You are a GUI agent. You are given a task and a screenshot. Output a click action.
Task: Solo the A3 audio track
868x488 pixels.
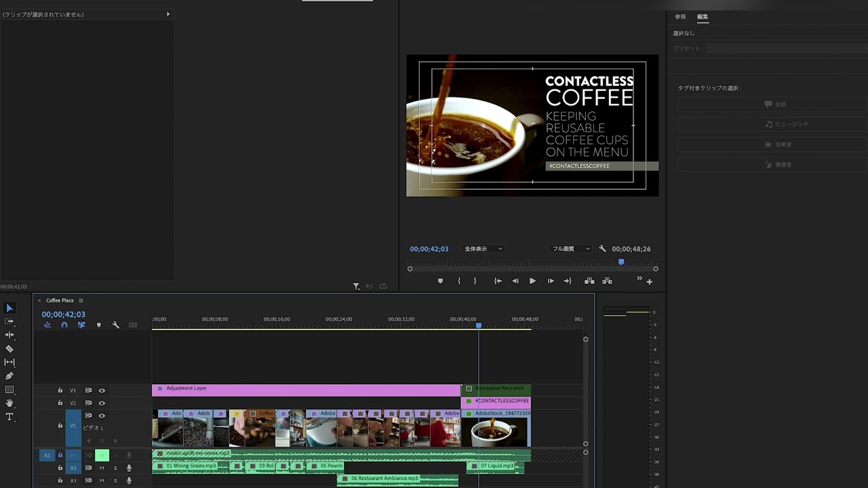[x=115, y=481]
